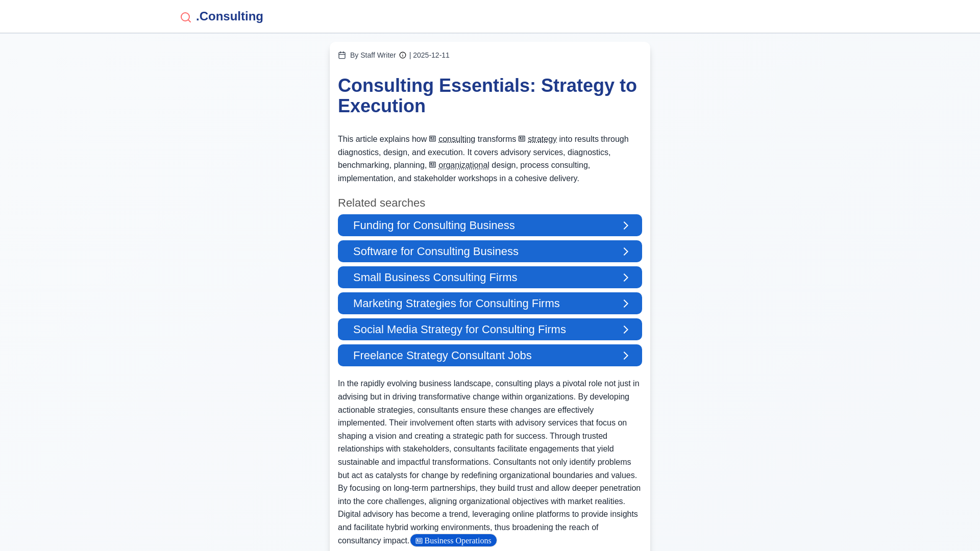Viewport: 980px width, 551px height.
Task: Click the article title heading
Action: [487, 96]
